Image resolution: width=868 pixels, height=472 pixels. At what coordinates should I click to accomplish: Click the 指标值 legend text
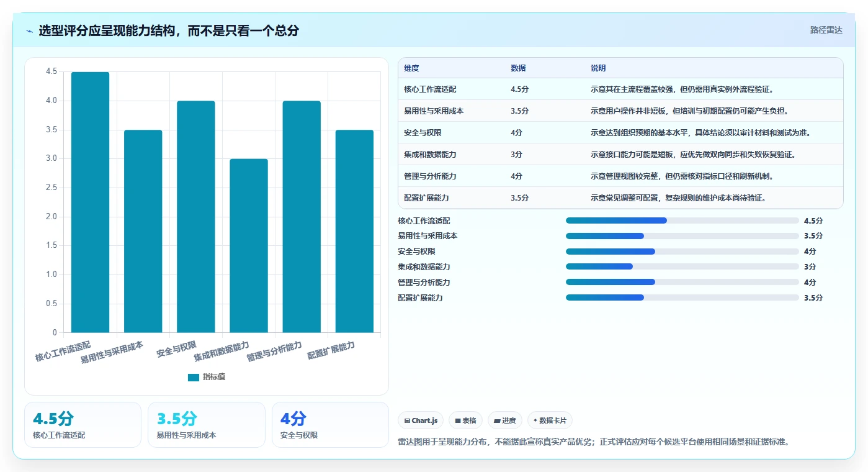point(214,377)
